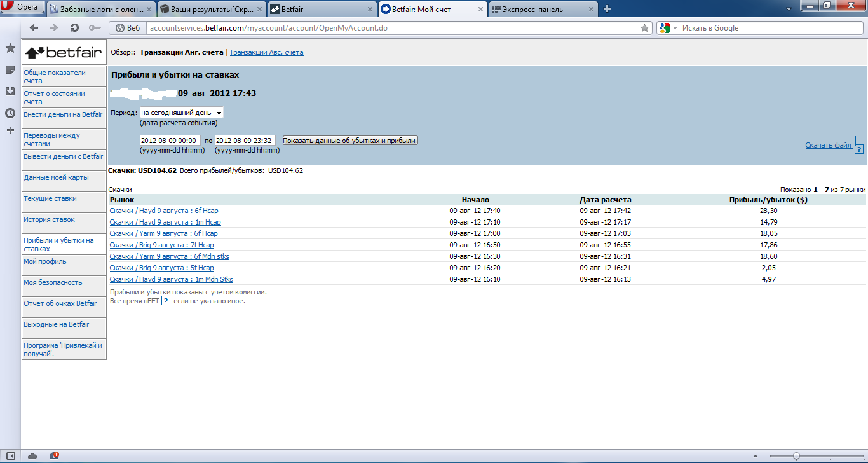This screenshot has height=463, width=868.
Task: Open Opera Link cloud icon in status bar
Action: click(32, 456)
